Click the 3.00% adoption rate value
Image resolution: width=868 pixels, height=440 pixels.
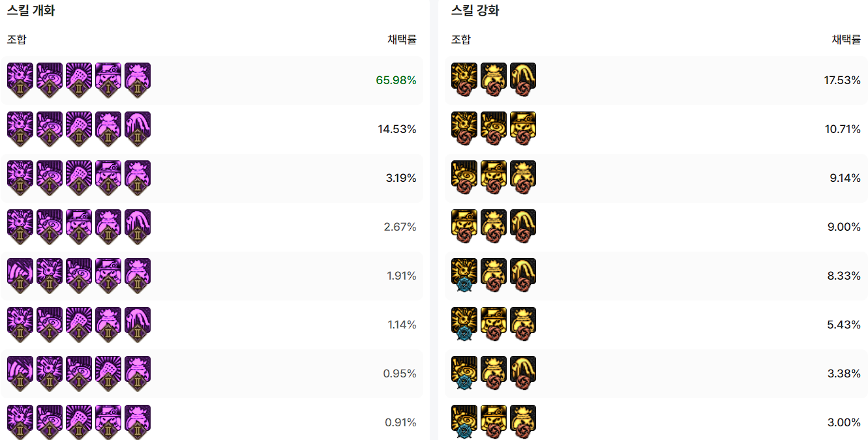click(844, 422)
